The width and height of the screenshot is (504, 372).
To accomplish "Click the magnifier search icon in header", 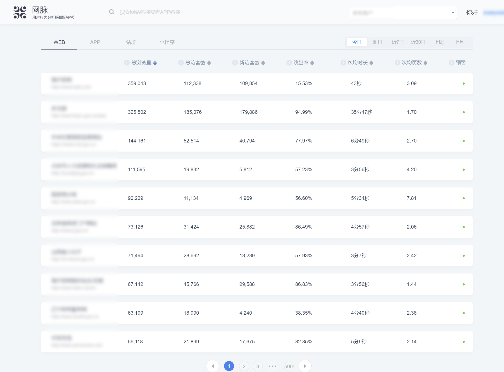I will (x=111, y=12).
